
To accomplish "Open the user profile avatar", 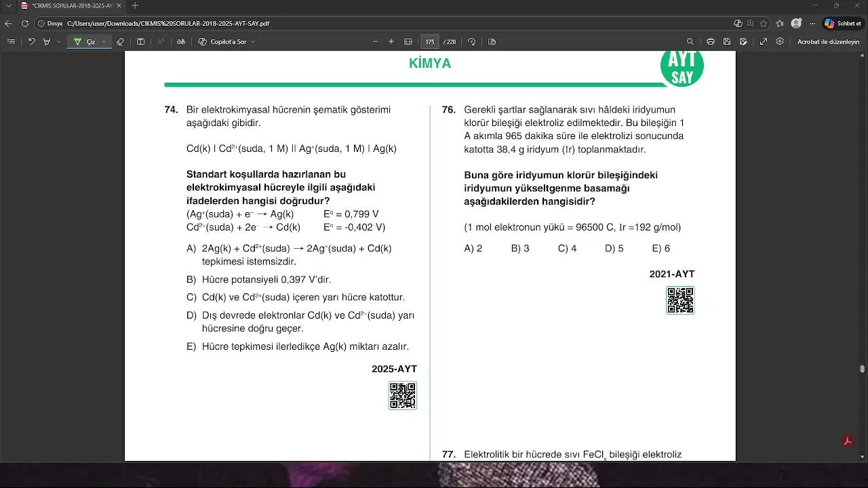I will pos(795,23).
